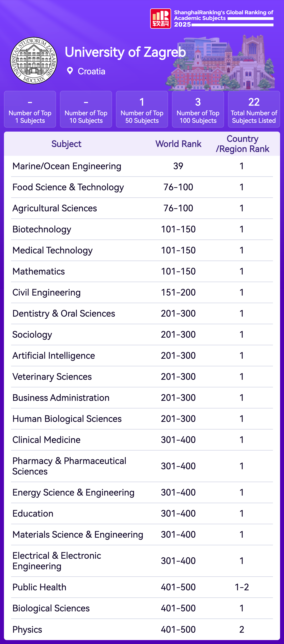Open the Total Number of Subjects Listed card
Screen dimensions: 284x644
tap(254, 109)
